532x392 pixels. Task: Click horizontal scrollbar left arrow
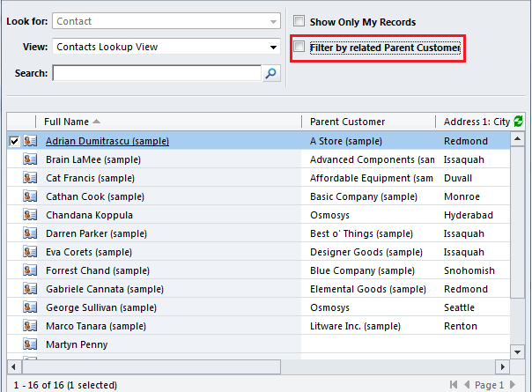tap(13, 366)
